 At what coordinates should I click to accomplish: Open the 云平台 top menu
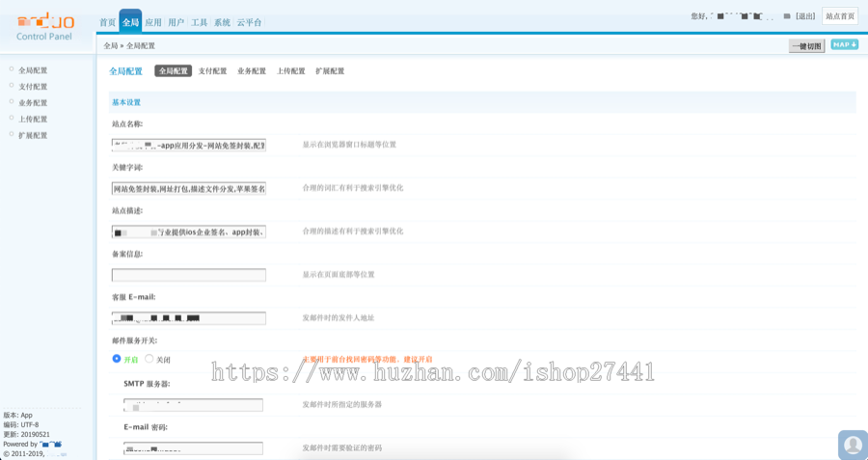(249, 23)
